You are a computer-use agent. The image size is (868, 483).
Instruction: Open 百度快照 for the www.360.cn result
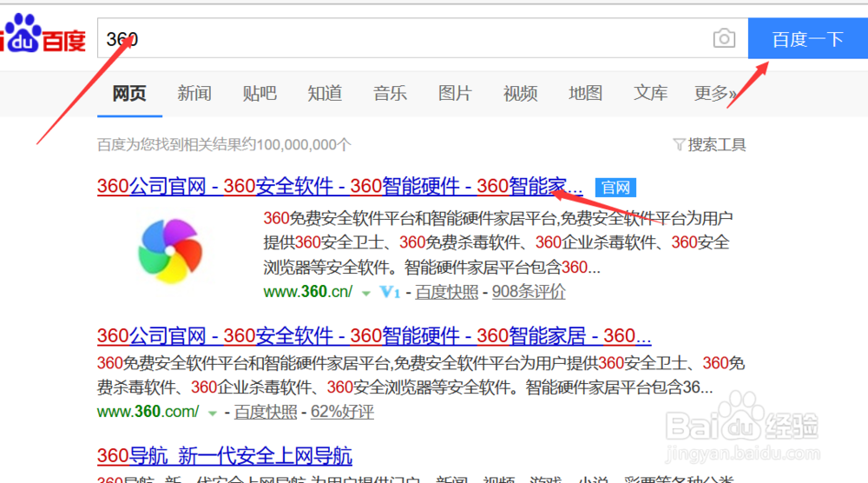tap(447, 292)
